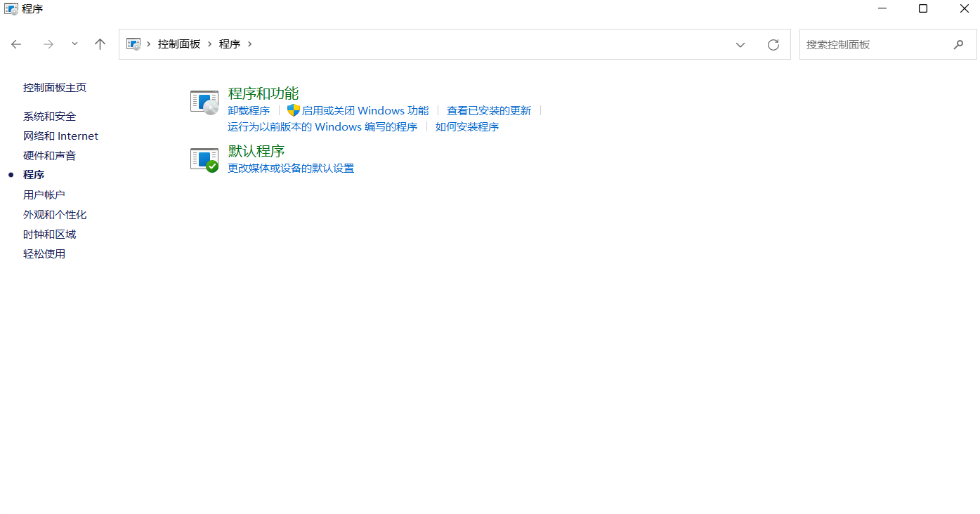This screenshot has height=514, width=980.
Task: Expand the chevron before 控制面板 in the address bar
Action: tap(149, 44)
